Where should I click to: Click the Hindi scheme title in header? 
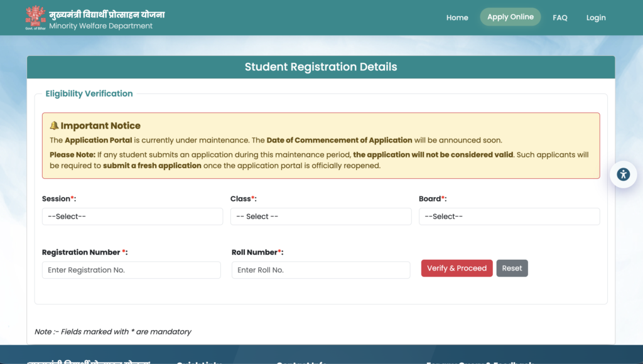107,15
